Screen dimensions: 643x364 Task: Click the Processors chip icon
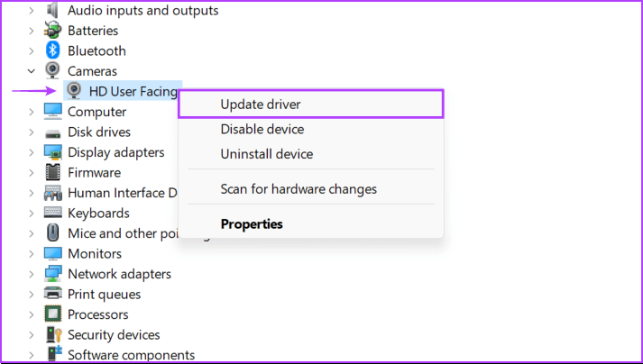click(53, 314)
